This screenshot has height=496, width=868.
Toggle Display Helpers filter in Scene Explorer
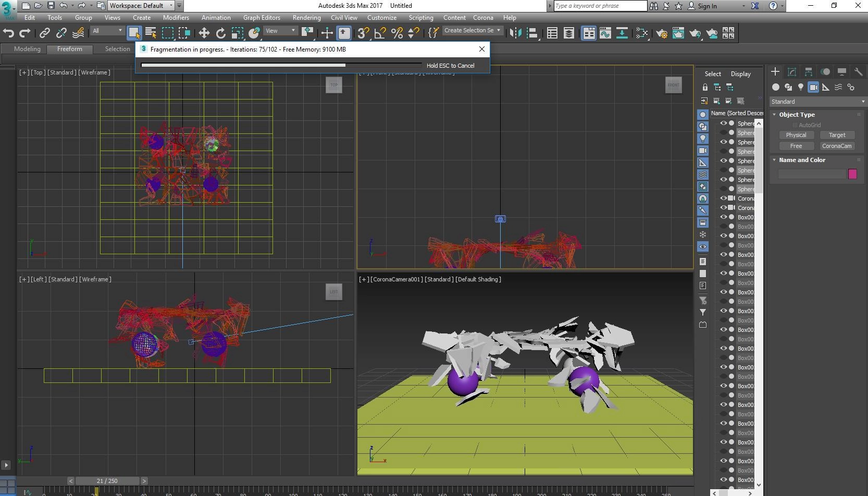(703, 163)
